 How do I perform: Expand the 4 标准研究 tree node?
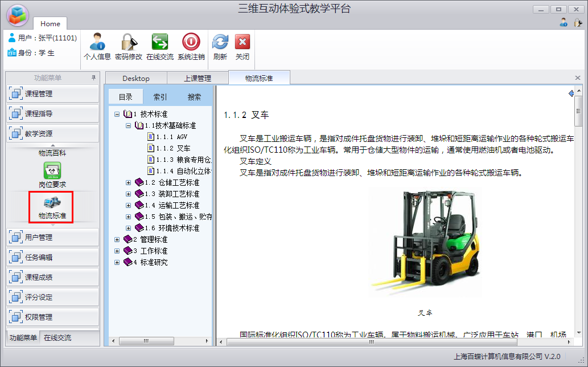click(117, 262)
